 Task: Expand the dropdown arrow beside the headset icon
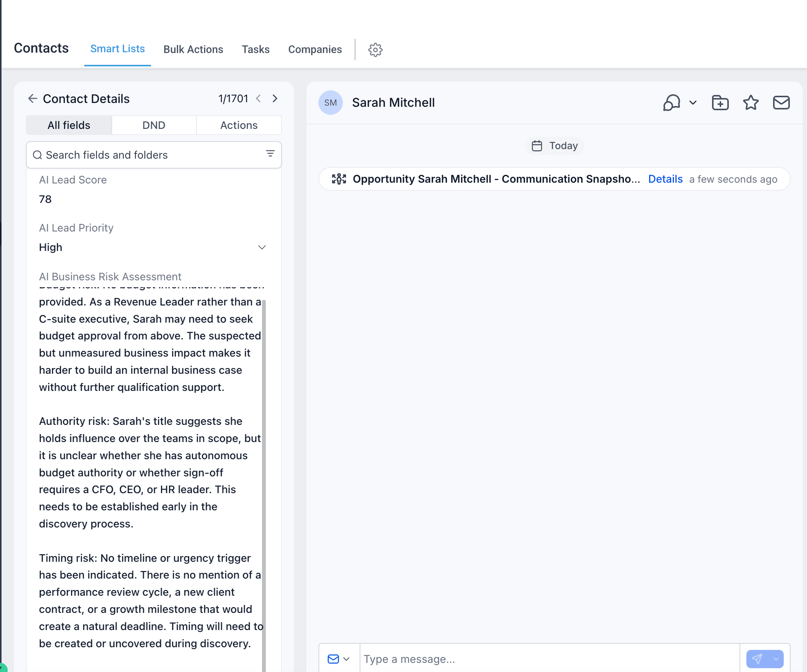pyautogui.click(x=693, y=103)
